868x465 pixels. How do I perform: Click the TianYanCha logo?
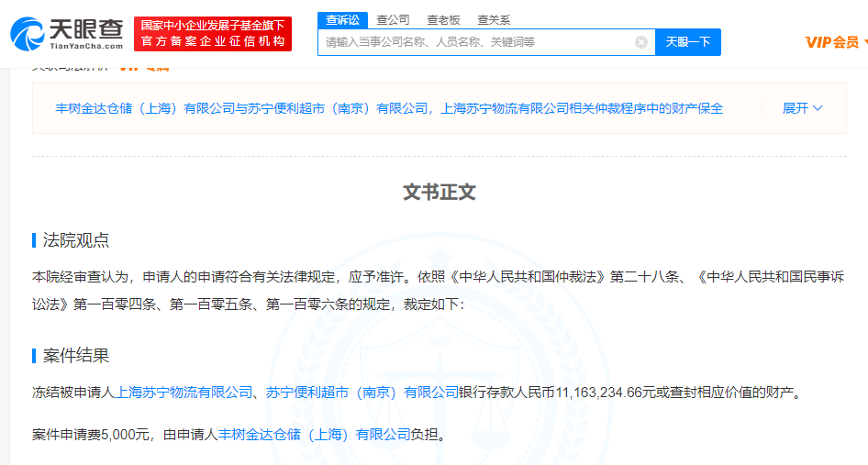[x=66, y=34]
